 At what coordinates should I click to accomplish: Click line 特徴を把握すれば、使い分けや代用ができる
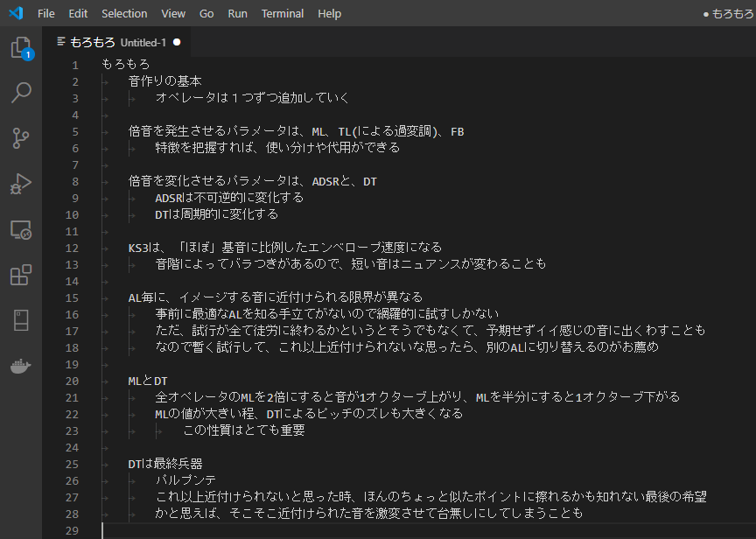277,148
